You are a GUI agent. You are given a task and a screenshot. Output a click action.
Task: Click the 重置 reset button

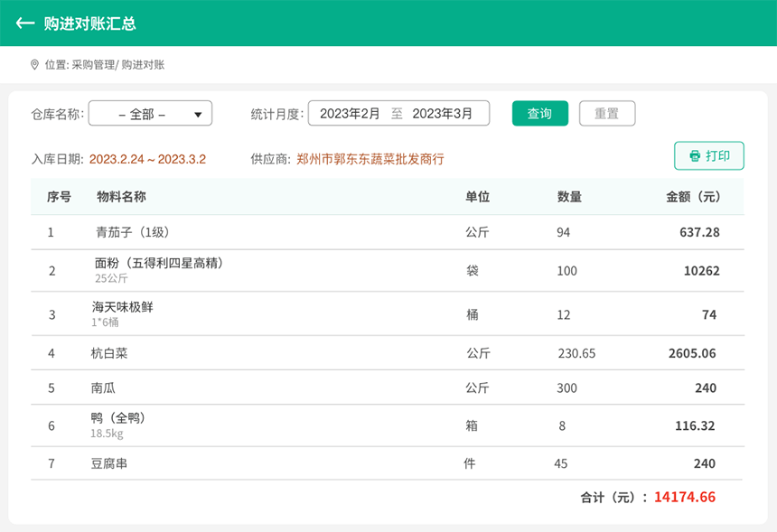pos(607,114)
